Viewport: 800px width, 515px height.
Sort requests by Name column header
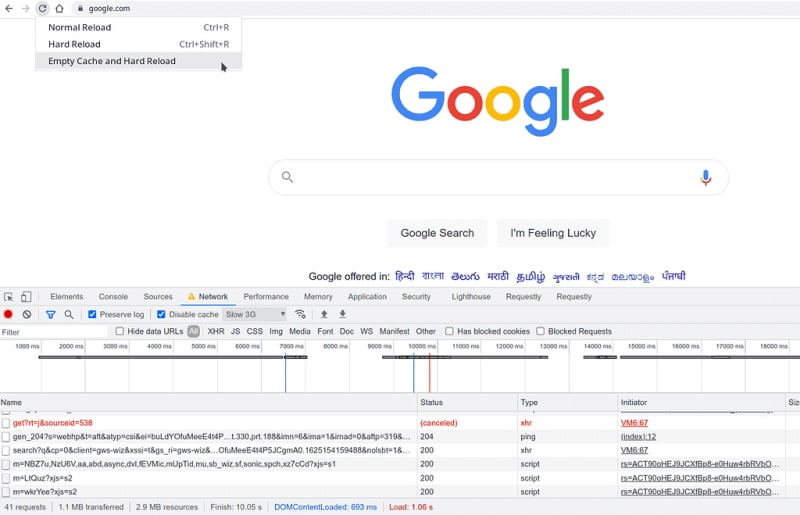pos(208,402)
